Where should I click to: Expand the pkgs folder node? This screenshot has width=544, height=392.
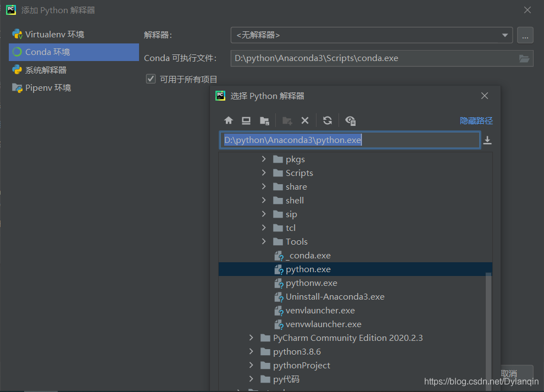pos(264,159)
